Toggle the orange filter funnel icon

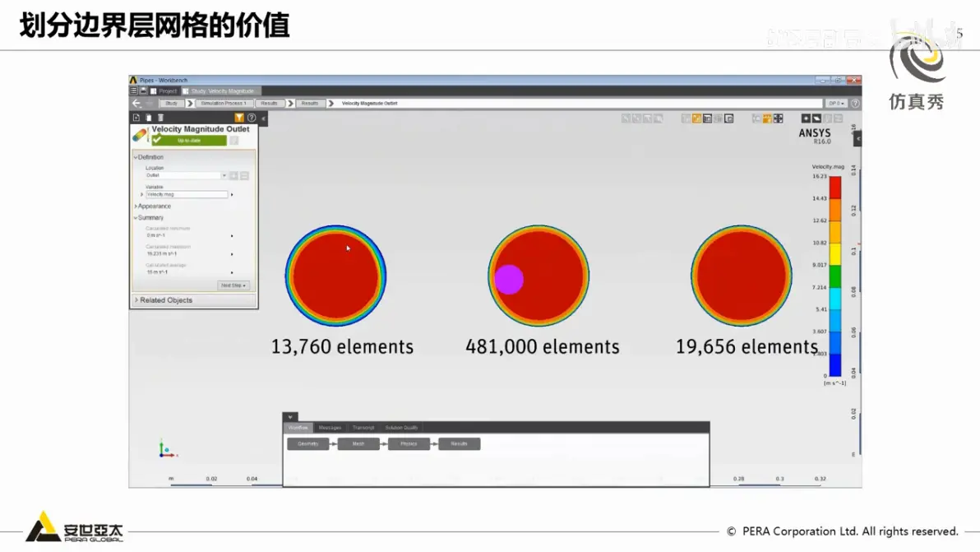(x=238, y=118)
